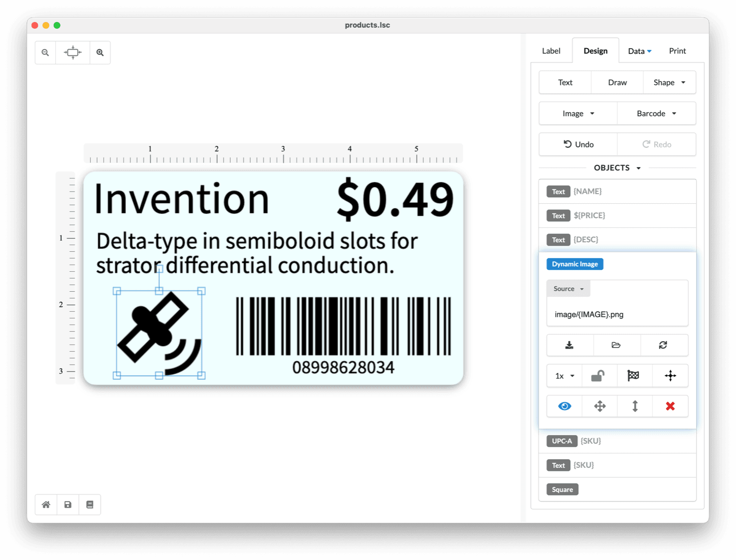The height and width of the screenshot is (560, 736).
Task: Open the Data dropdown menu
Action: (x=639, y=51)
